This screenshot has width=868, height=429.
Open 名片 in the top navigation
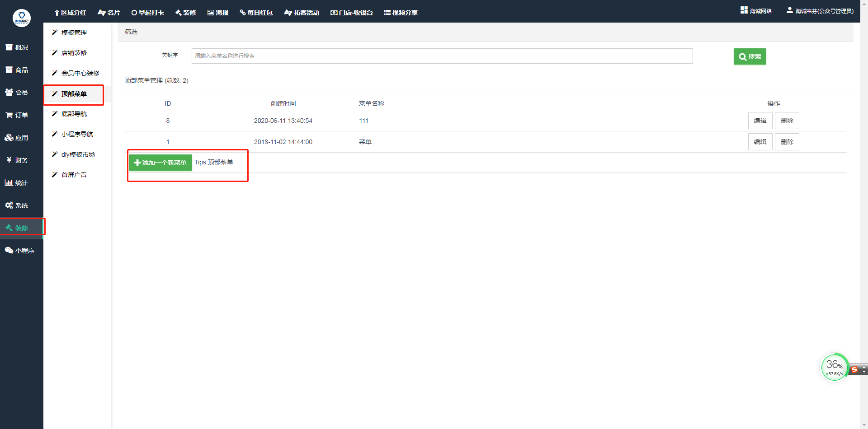tap(109, 13)
